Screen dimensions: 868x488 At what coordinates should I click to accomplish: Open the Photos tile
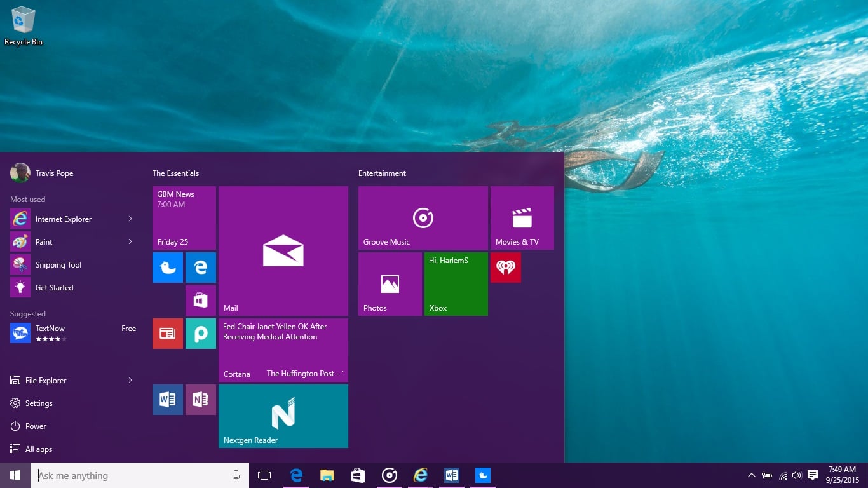tap(390, 284)
